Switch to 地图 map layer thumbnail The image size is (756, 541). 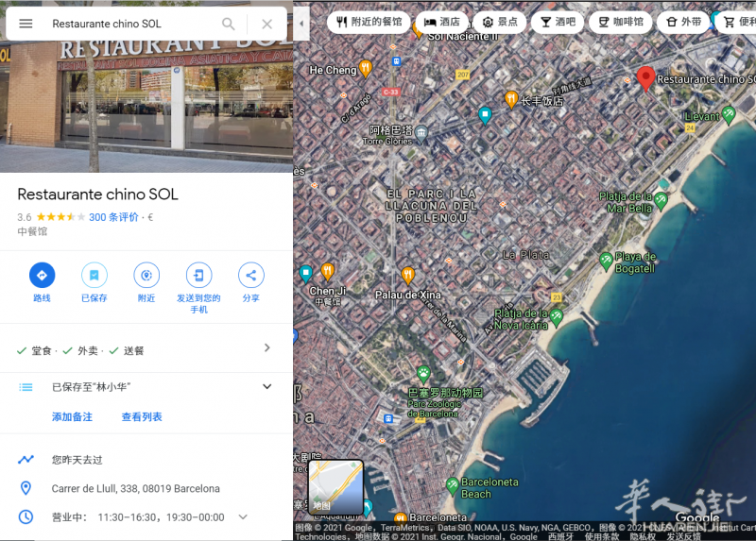[335, 487]
